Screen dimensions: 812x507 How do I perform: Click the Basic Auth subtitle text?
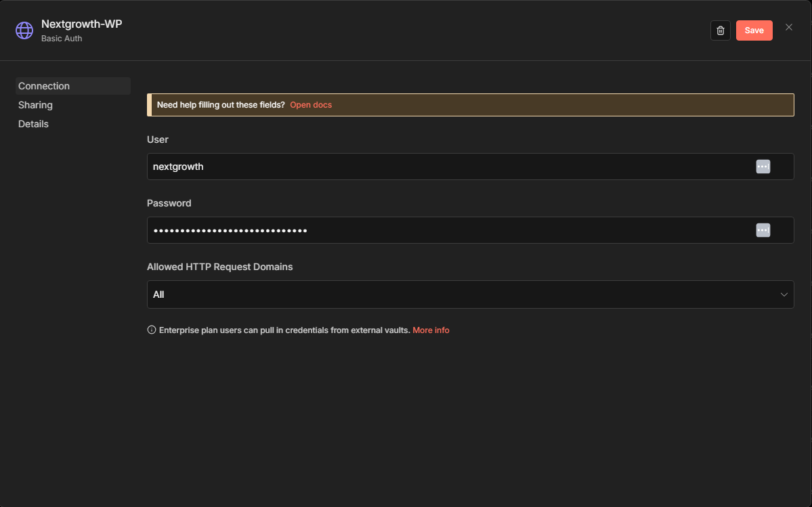pyautogui.click(x=62, y=39)
